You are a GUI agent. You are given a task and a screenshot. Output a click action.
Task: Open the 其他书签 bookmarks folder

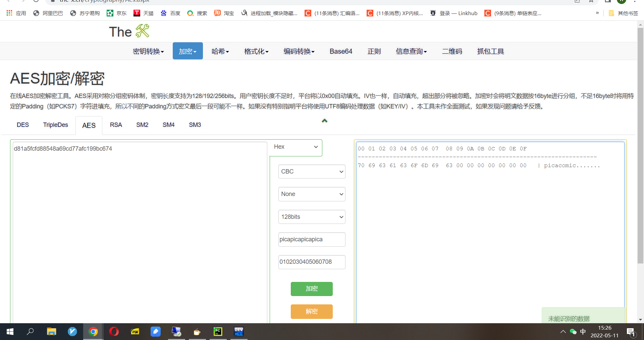click(x=624, y=13)
